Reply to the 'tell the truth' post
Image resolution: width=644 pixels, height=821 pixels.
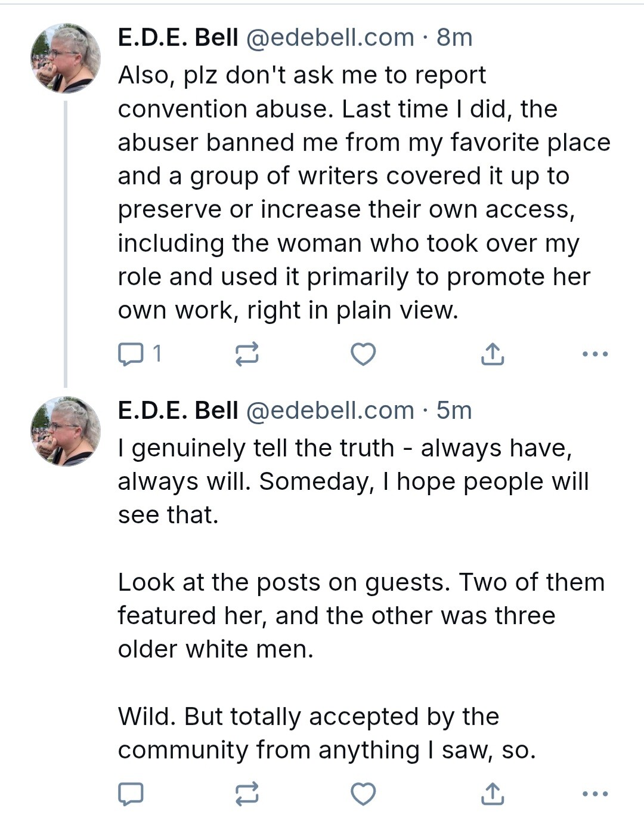131,794
